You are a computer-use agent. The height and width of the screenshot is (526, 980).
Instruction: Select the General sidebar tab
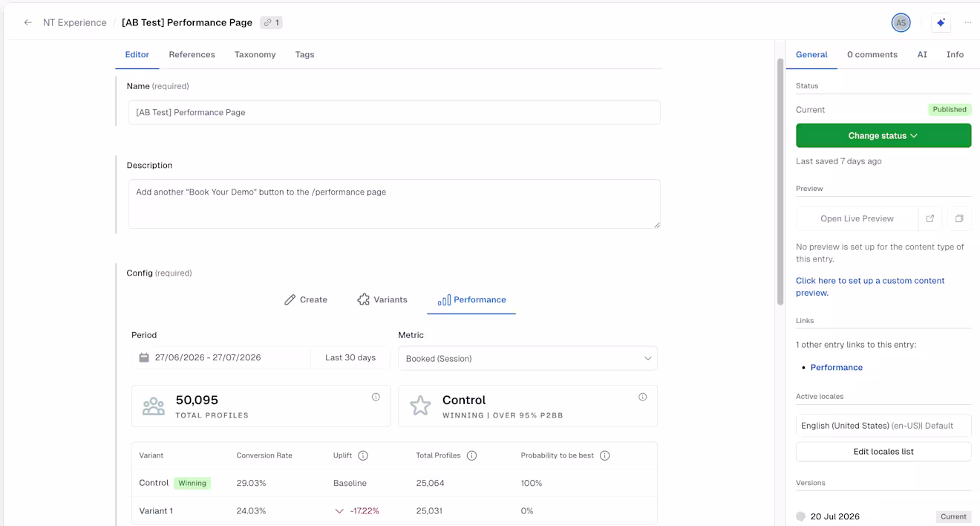pyautogui.click(x=811, y=54)
